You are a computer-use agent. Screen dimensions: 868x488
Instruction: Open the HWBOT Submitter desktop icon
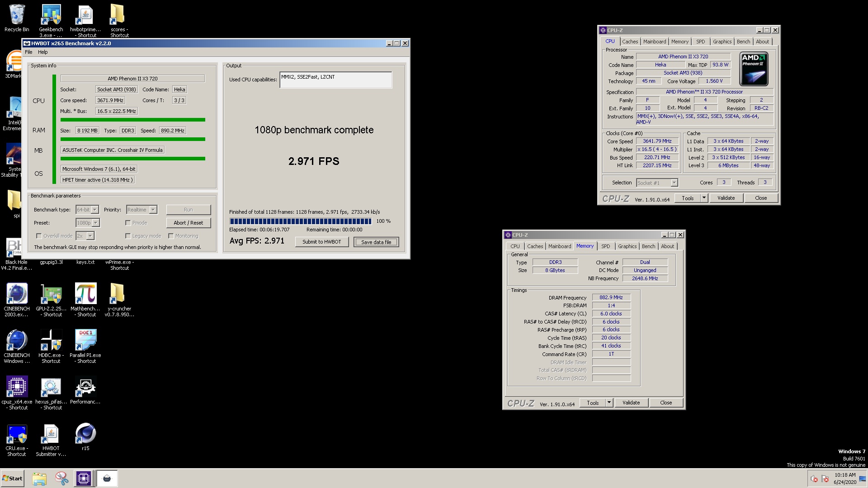point(51,434)
